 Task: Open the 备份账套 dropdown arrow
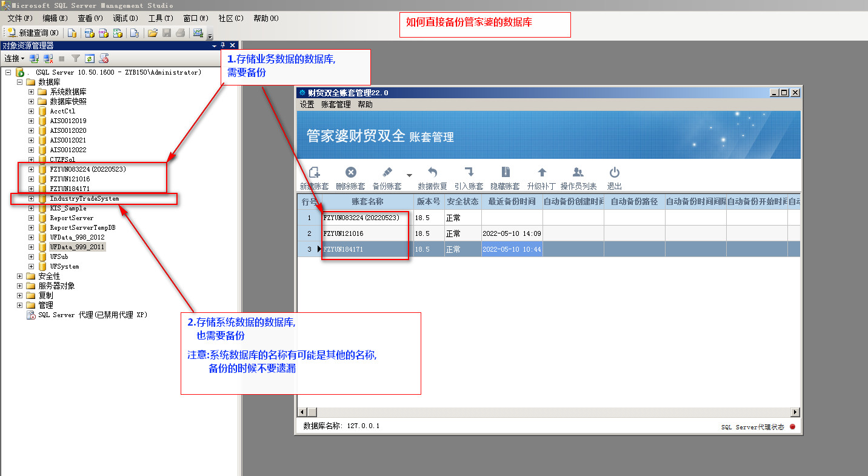pyautogui.click(x=409, y=175)
